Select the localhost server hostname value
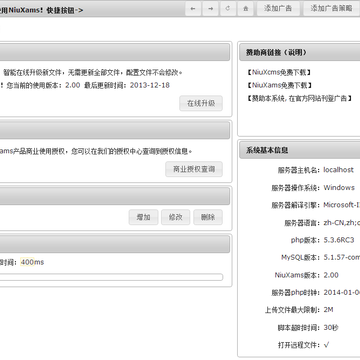Viewport: 360px width, 360px height. [x=338, y=170]
